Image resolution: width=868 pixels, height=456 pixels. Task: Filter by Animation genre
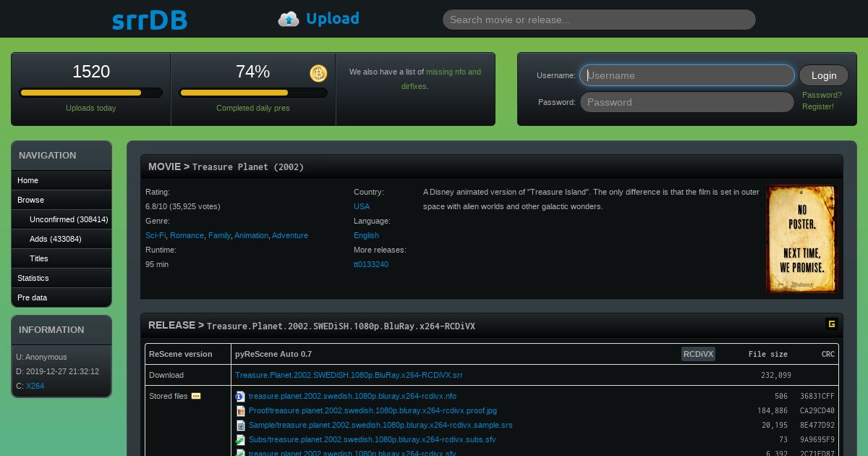(x=251, y=235)
